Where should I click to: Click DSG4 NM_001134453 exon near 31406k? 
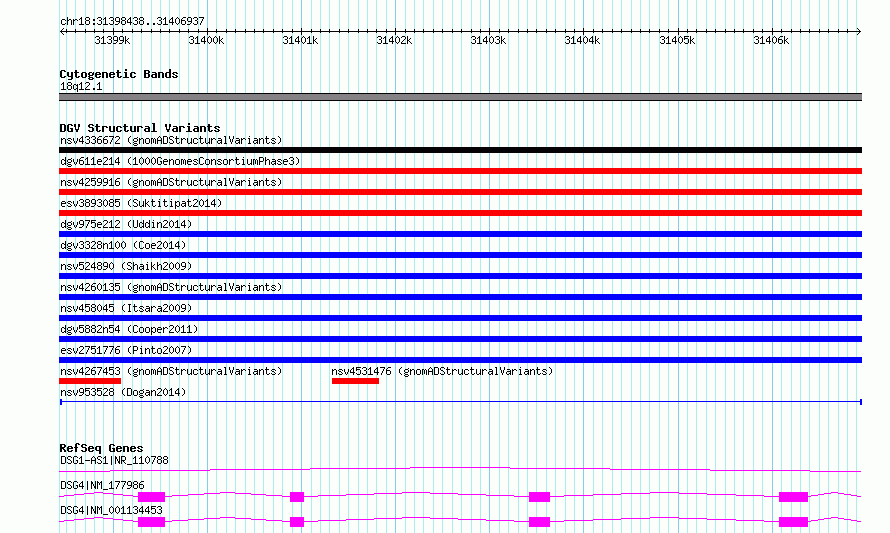(x=794, y=522)
